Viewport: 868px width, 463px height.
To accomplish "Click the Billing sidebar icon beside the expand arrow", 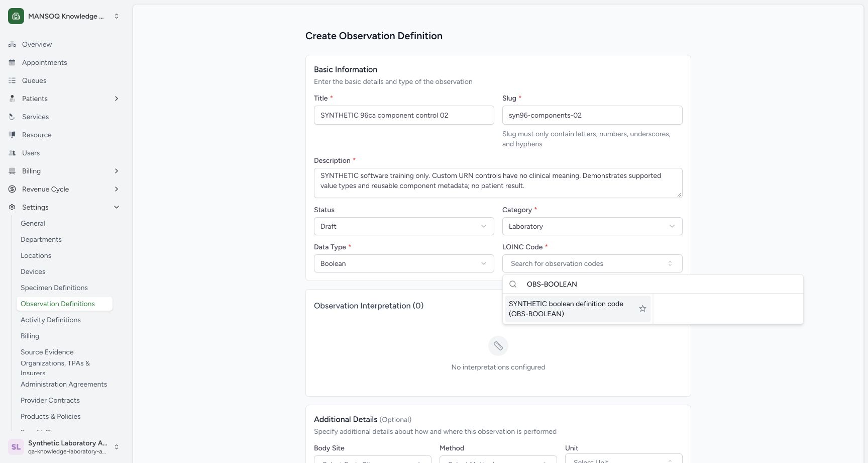I will pos(12,171).
